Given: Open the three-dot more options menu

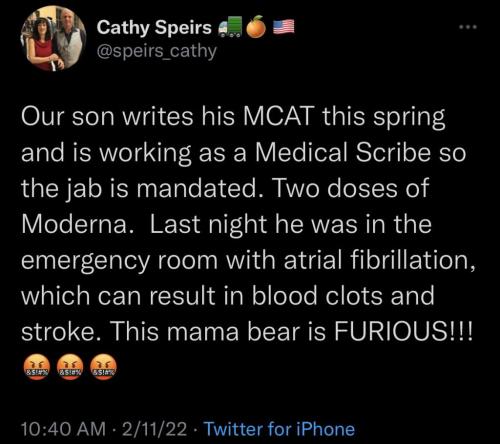Looking at the screenshot, I should click(468, 27).
